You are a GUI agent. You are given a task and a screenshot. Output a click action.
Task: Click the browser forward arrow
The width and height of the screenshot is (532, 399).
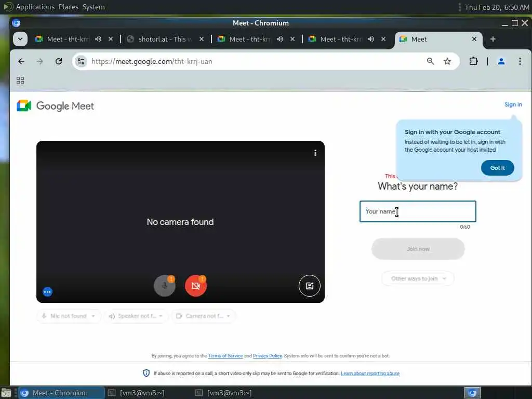[x=39, y=61]
